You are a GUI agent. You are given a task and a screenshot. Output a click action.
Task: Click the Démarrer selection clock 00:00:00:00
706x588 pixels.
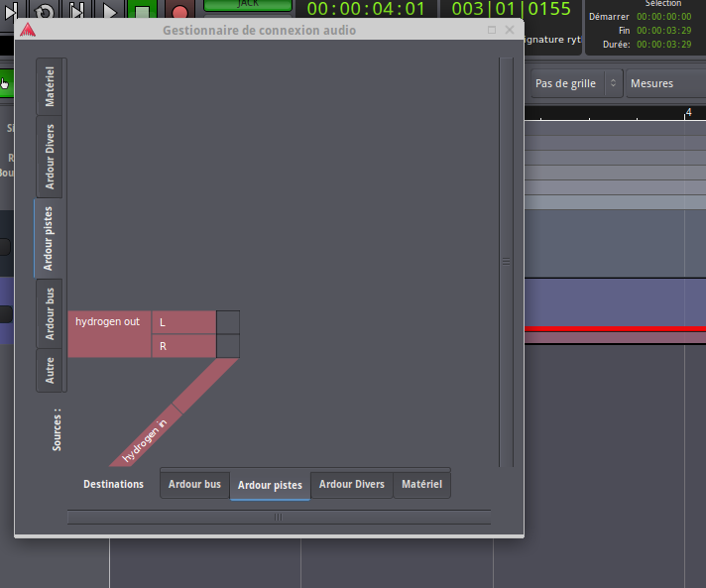coord(663,17)
